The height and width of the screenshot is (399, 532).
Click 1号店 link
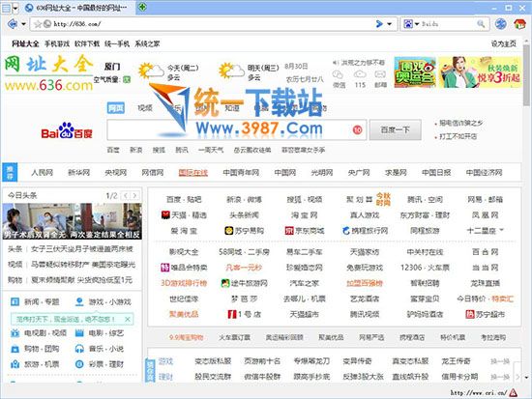(245, 314)
